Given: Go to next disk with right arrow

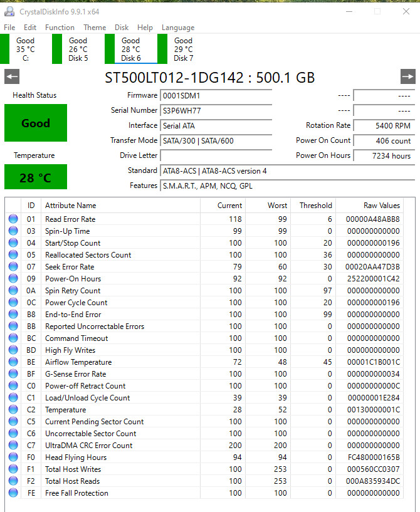Looking at the screenshot, I should coord(408,76).
